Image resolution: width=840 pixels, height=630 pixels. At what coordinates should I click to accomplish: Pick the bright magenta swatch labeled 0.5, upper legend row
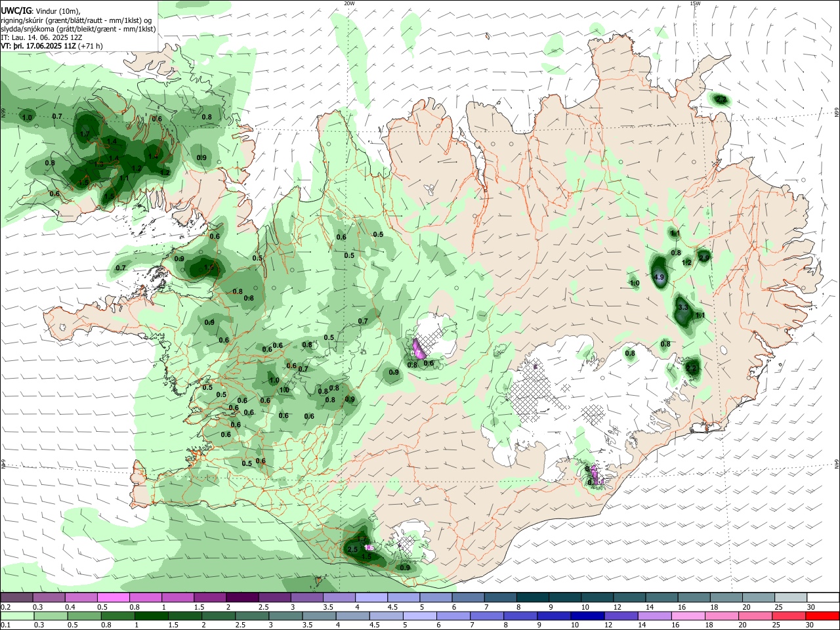[x=113, y=598]
